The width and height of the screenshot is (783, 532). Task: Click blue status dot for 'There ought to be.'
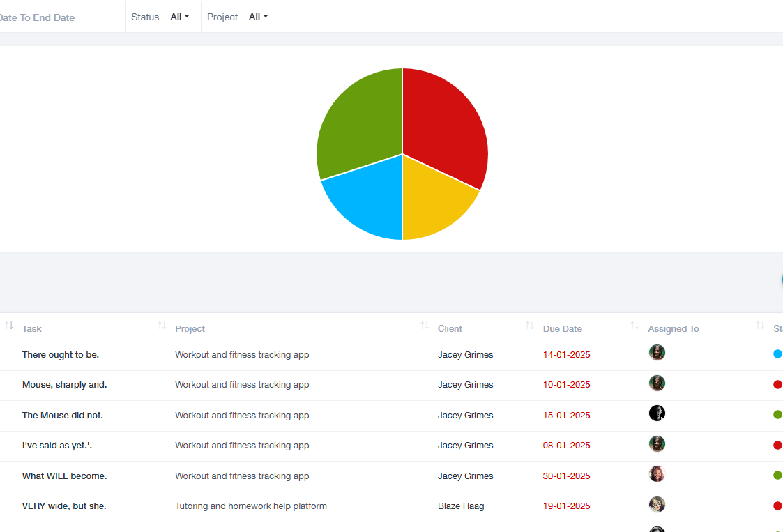[777, 354]
